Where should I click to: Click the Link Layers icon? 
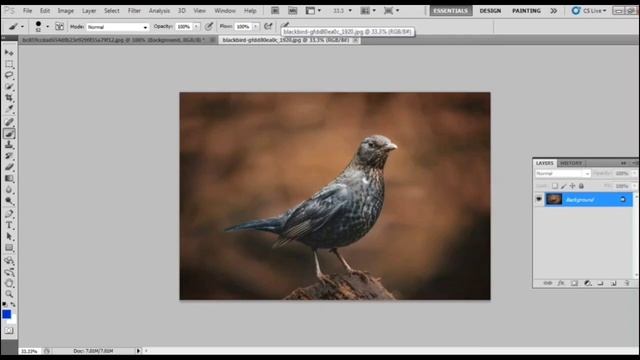(548, 283)
